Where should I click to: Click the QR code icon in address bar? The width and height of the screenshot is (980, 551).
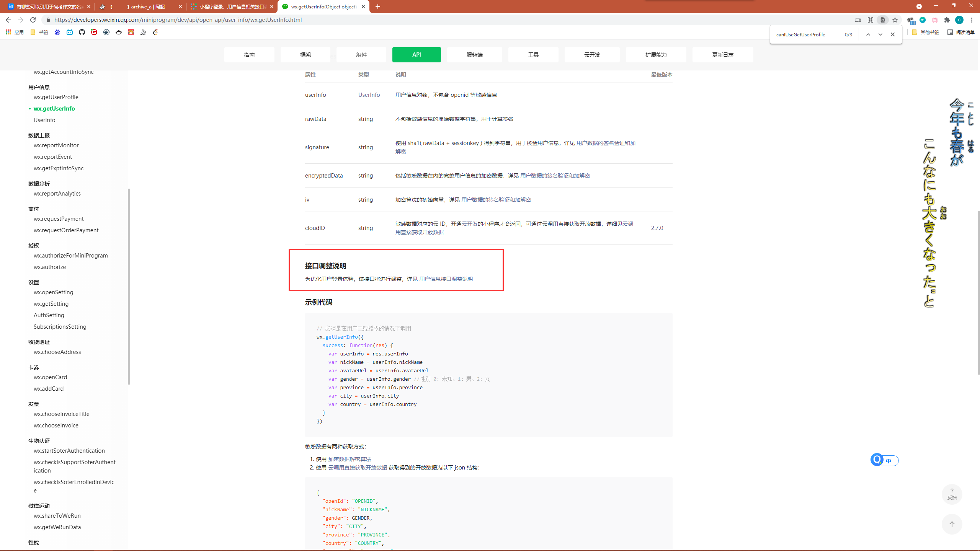pos(871,20)
